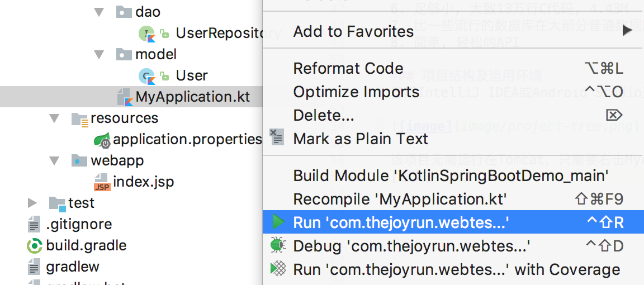Collapse the webapp folder

click(x=54, y=160)
